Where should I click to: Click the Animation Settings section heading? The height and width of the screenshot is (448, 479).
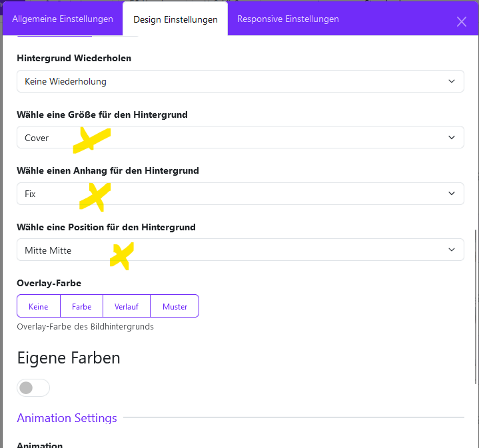67,418
